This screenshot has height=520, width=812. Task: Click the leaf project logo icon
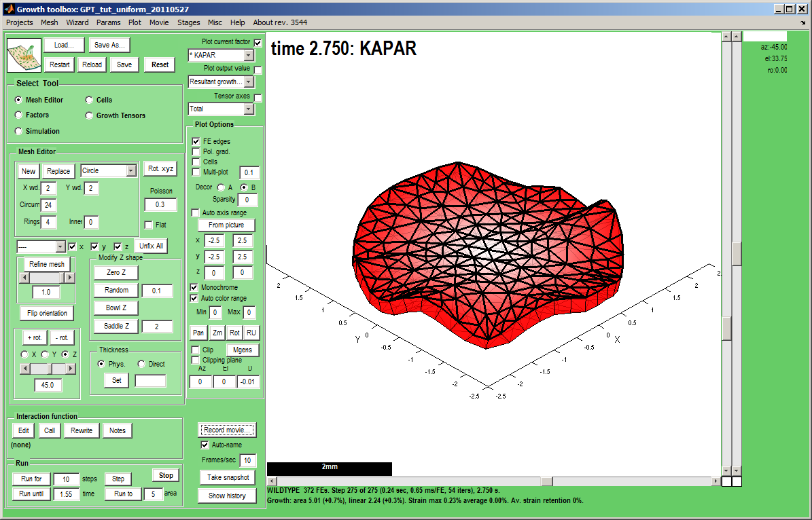click(x=24, y=55)
